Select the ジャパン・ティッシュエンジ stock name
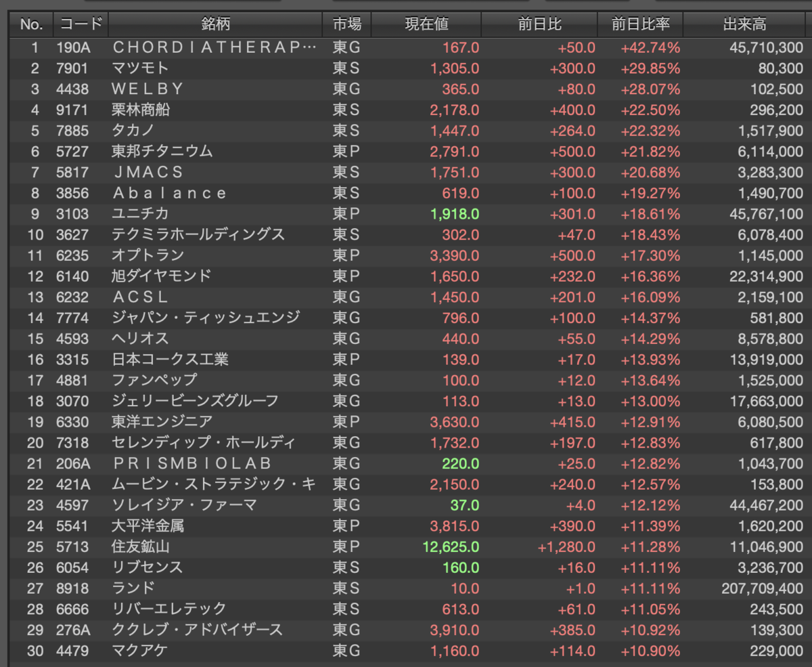Viewport: 812px width, 667px height. [x=206, y=318]
